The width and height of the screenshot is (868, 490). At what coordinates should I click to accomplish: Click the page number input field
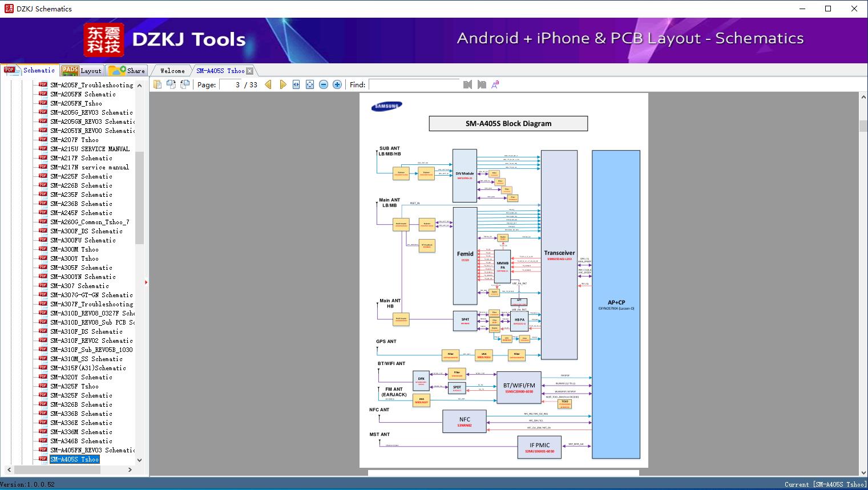tap(230, 84)
